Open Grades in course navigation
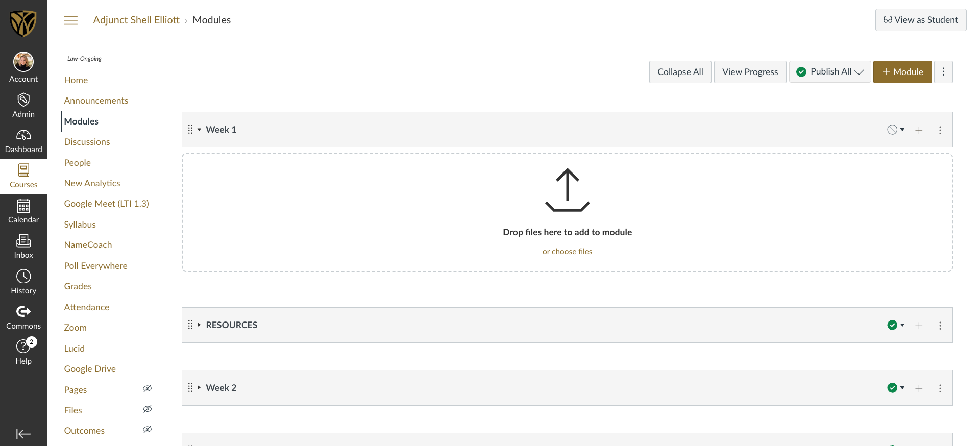Image resolution: width=980 pixels, height=446 pixels. pos(78,286)
